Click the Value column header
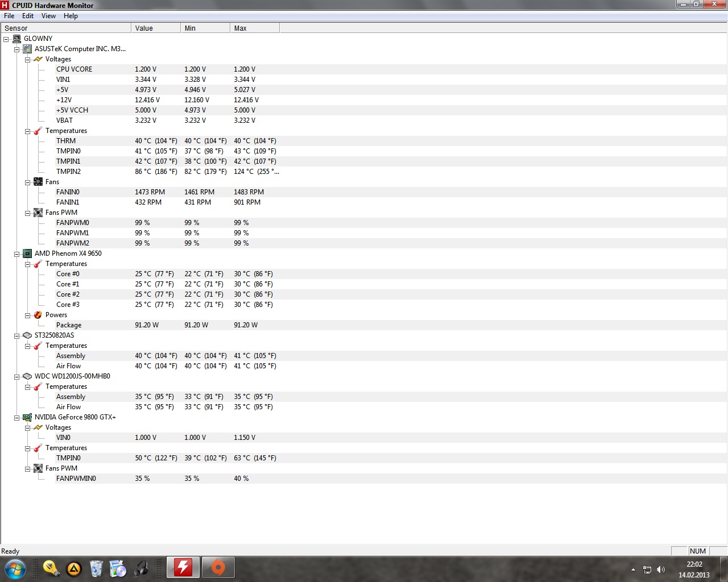Screen dimensions: 728x582 coord(156,28)
